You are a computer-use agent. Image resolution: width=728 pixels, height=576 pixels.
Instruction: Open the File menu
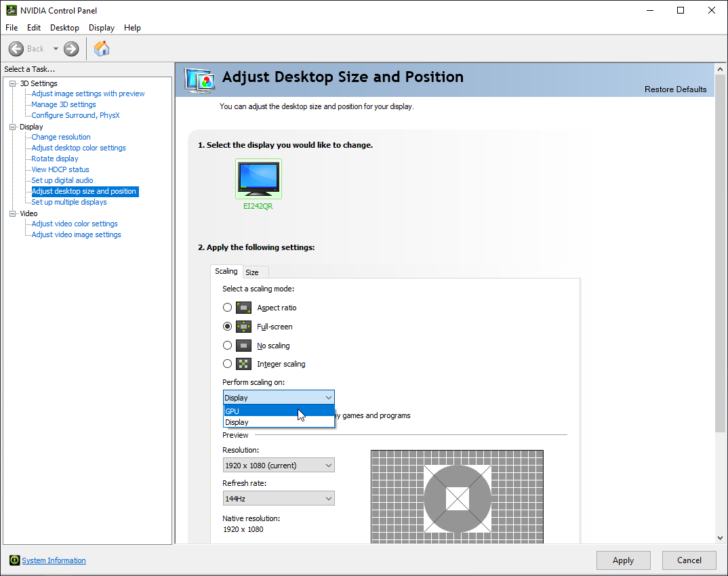[12, 28]
